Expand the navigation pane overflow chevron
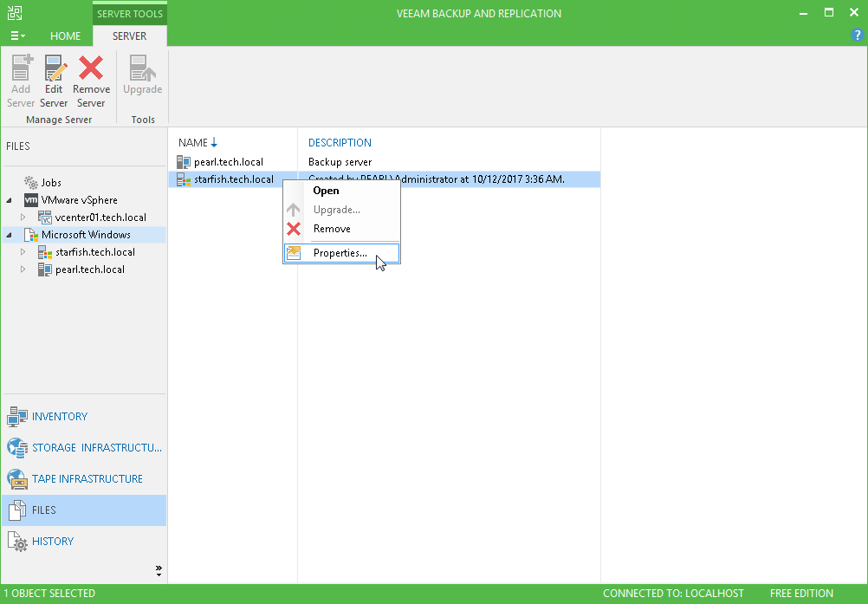Viewport: 868px width, 604px height. point(159,571)
